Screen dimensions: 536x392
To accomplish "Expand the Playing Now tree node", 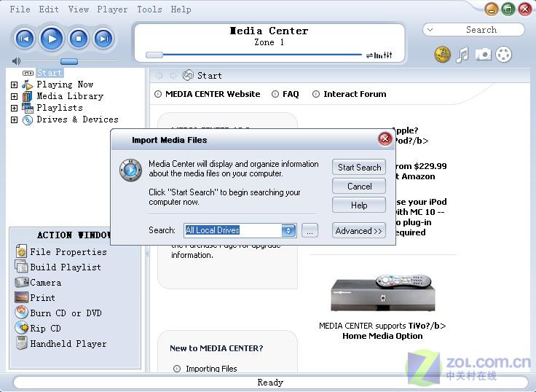I will (14, 85).
